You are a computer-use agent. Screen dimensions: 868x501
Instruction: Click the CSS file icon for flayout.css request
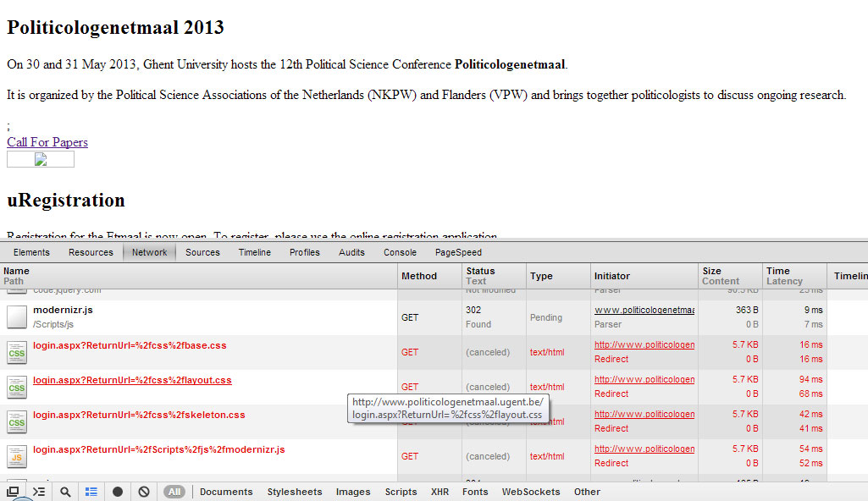pos(17,387)
